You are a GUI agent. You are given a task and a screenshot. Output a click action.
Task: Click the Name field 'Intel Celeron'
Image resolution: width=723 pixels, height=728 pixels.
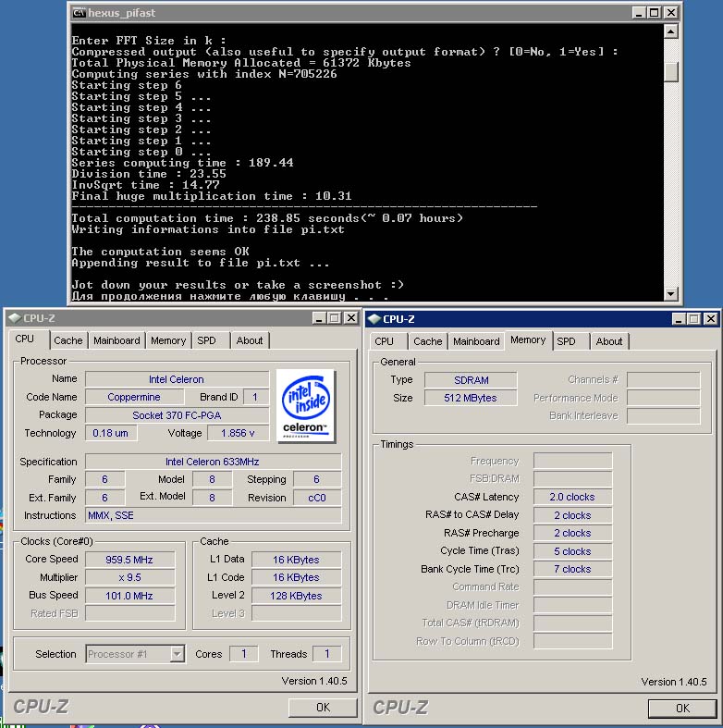[x=177, y=379]
